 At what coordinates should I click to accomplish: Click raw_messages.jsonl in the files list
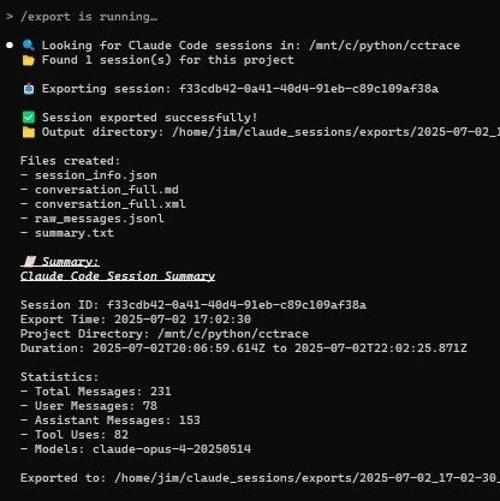click(x=99, y=219)
